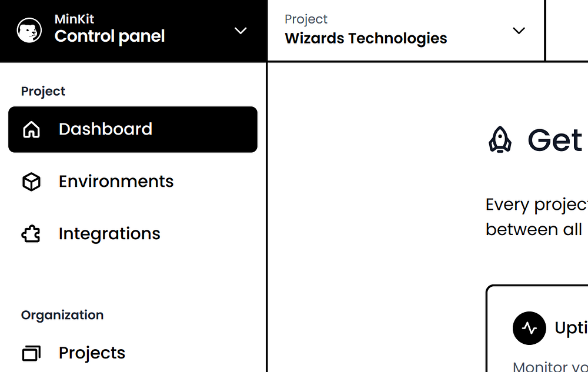The image size is (588, 372).
Task: Navigate to Projects under Organization
Action: click(92, 353)
